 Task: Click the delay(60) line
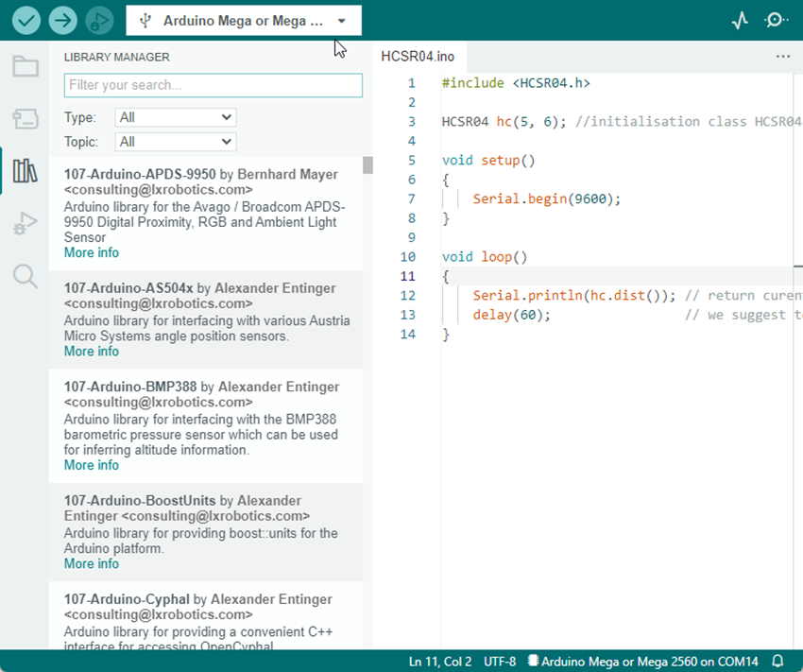511,315
